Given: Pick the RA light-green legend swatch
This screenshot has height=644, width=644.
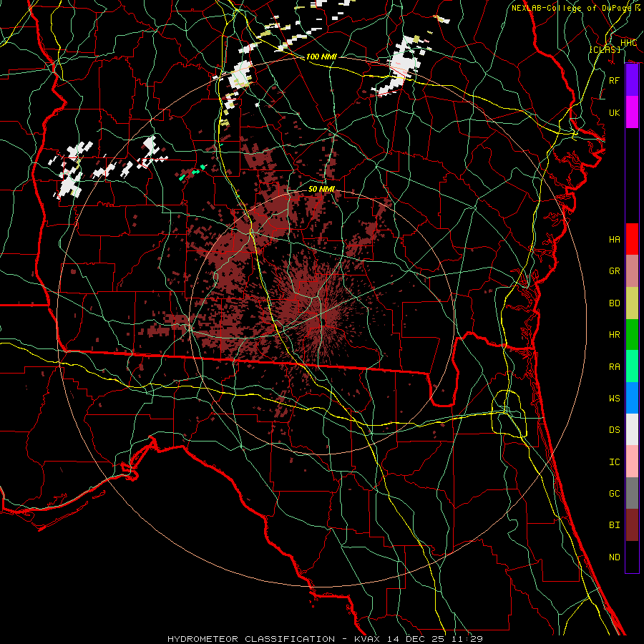Looking at the screenshot, I should coord(632,366).
